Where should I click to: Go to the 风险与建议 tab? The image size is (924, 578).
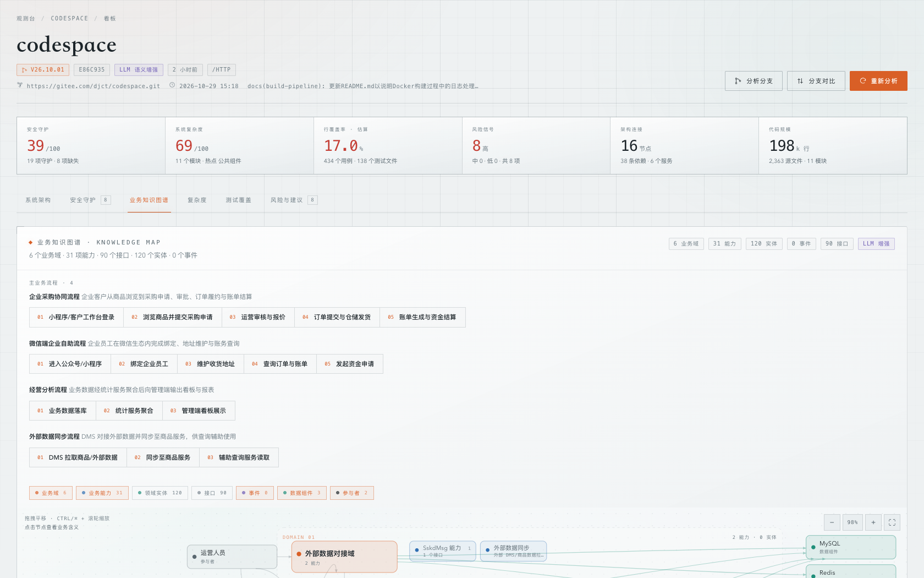coord(294,200)
